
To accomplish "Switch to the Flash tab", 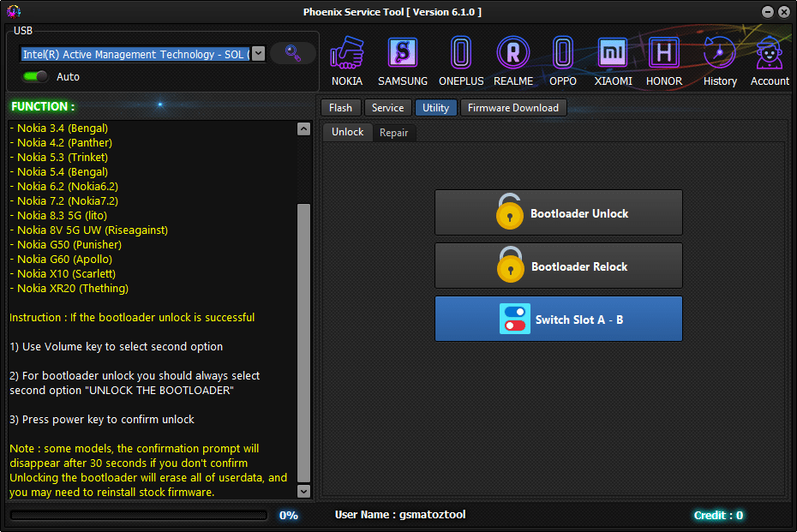I will pyautogui.click(x=340, y=107).
